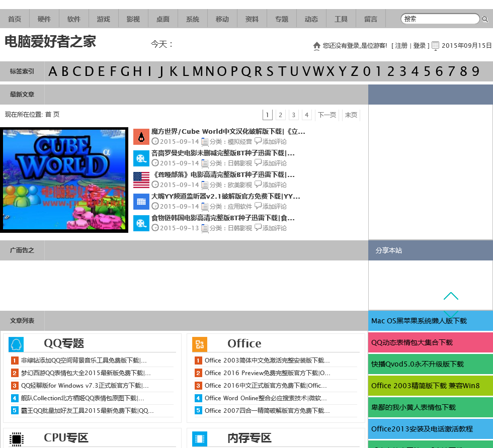Go to page 2 of articles
Image resolution: width=493 pixels, height=448 pixels.
coord(281,115)
